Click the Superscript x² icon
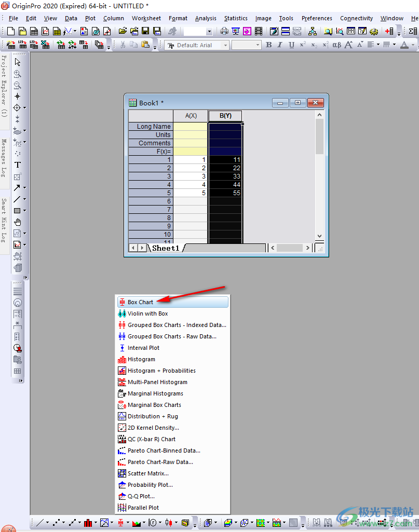Screen dimensions: 419x532 point(303,45)
